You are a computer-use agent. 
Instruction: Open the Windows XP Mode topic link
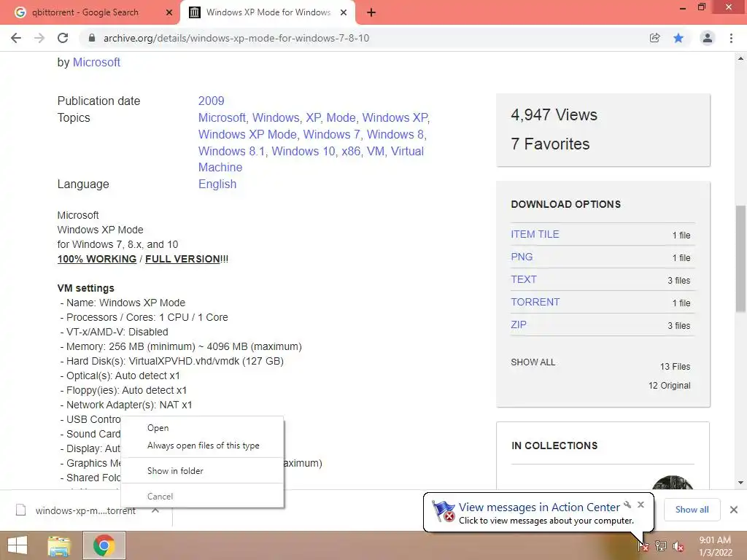[x=247, y=134]
